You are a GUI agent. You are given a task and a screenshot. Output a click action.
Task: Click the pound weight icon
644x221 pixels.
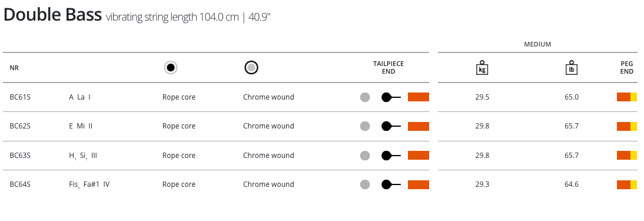coord(572,68)
